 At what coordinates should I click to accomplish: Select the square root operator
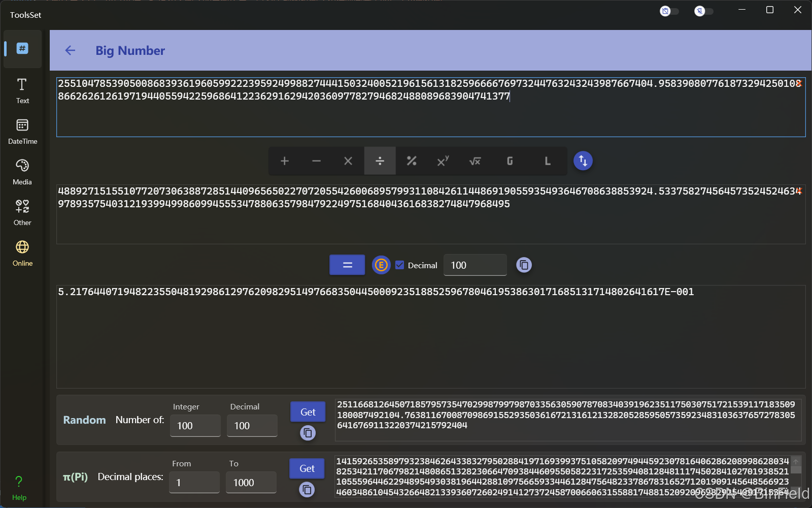(475, 161)
